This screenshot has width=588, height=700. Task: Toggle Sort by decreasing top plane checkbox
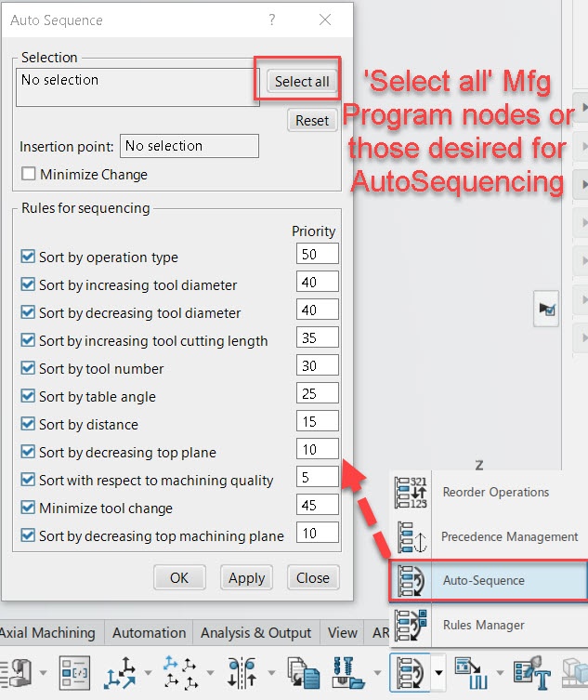[x=28, y=452]
